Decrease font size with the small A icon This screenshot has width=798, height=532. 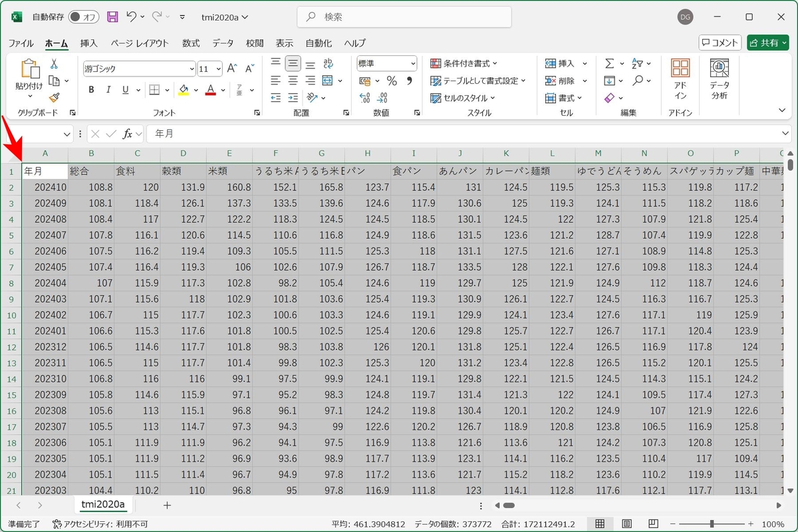click(250, 68)
